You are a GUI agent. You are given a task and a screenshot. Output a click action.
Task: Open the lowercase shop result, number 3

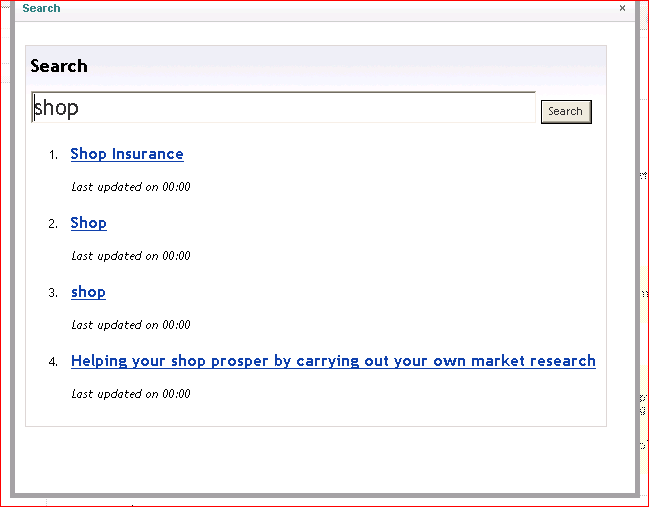point(88,292)
